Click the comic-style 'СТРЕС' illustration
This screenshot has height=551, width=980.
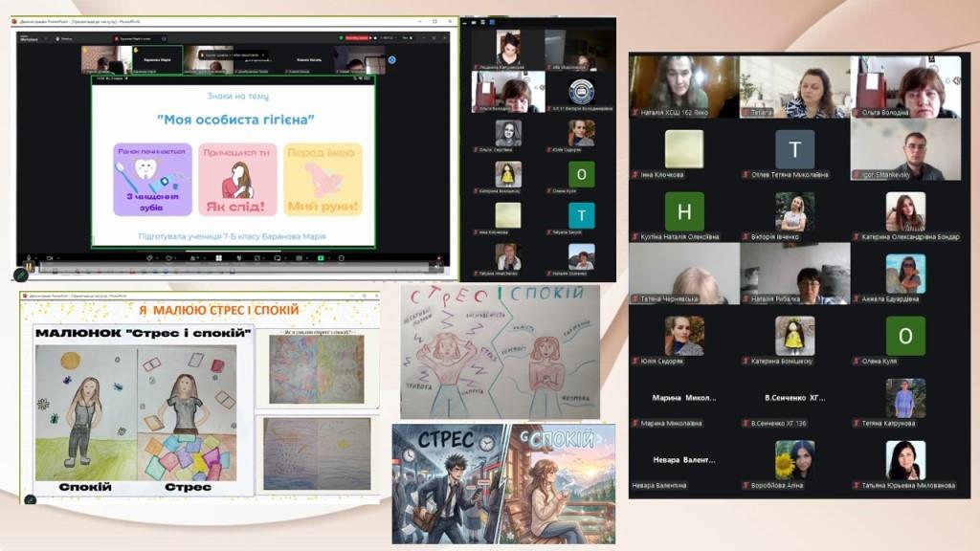pyautogui.click(x=448, y=483)
